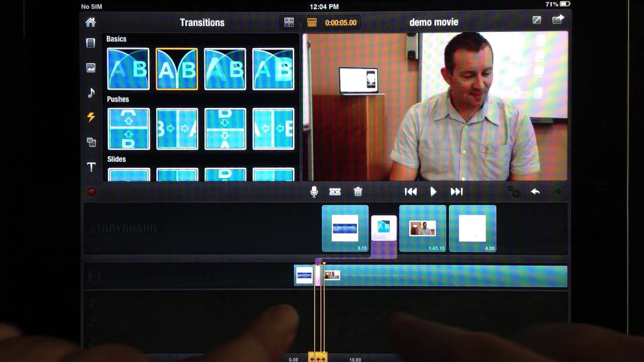Click the timeline title clip thumbnail

[x=304, y=275]
